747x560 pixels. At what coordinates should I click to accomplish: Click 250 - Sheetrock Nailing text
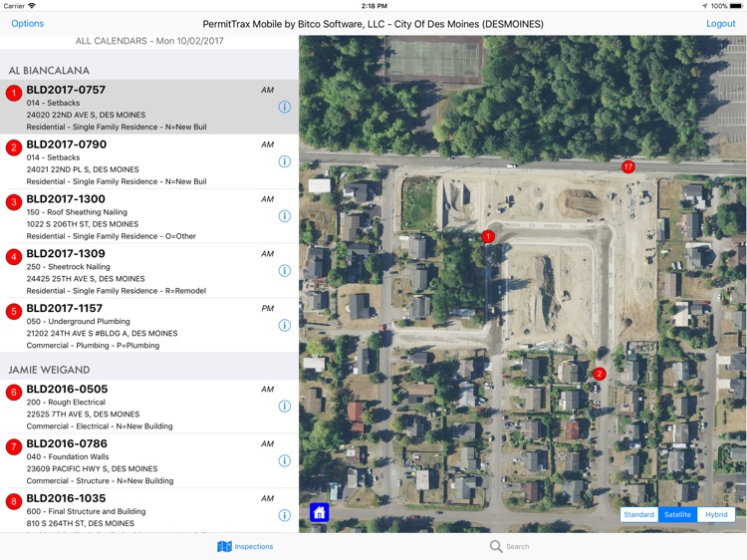point(68,266)
